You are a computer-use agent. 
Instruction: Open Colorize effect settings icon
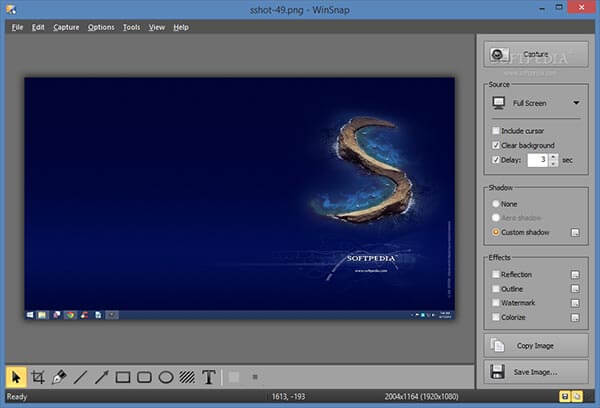point(575,318)
